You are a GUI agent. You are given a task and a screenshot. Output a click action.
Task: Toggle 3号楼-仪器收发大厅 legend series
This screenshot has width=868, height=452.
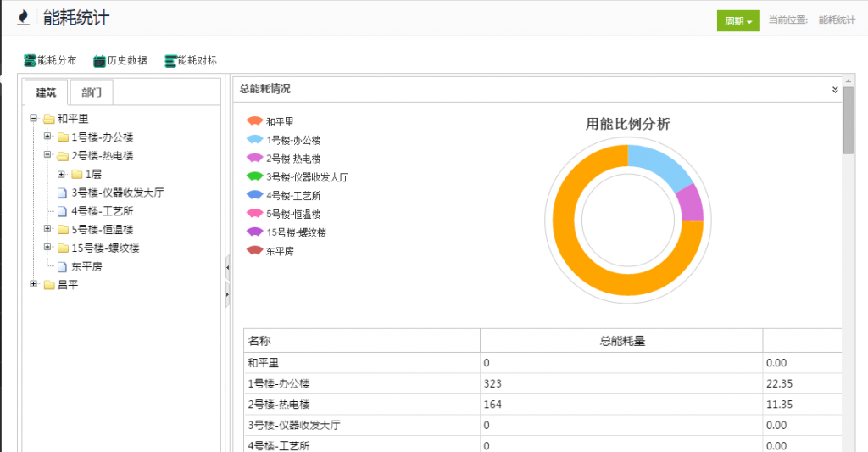coord(254,176)
